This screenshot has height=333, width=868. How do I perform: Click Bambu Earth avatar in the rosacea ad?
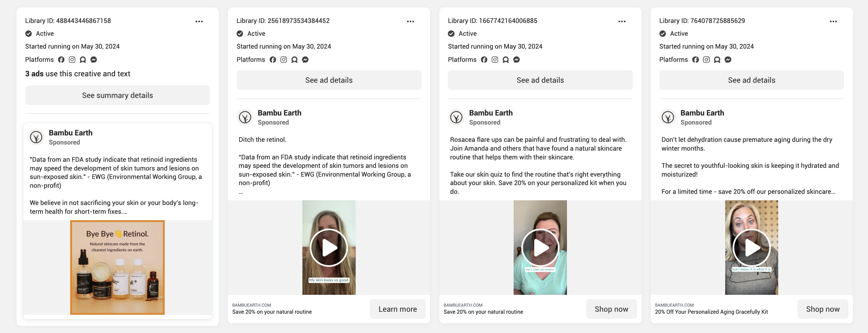click(456, 118)
